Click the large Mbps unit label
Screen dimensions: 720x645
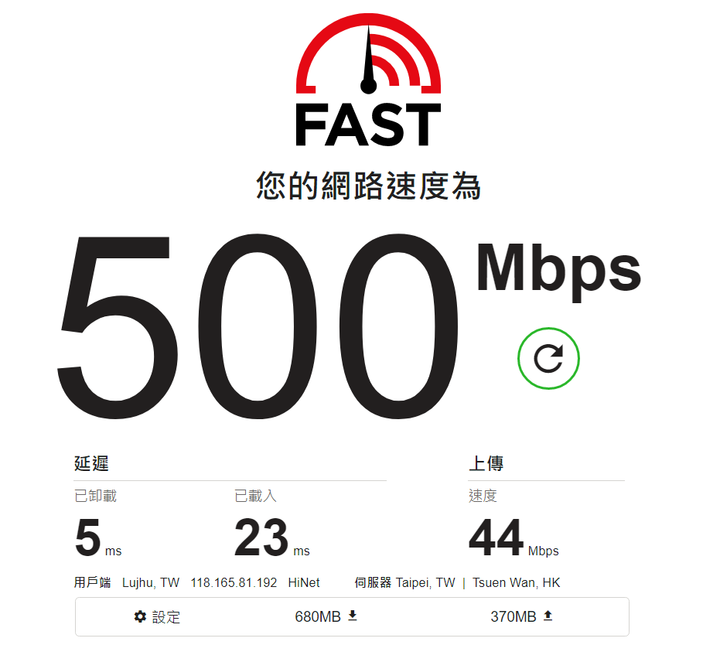pos(559,271)
